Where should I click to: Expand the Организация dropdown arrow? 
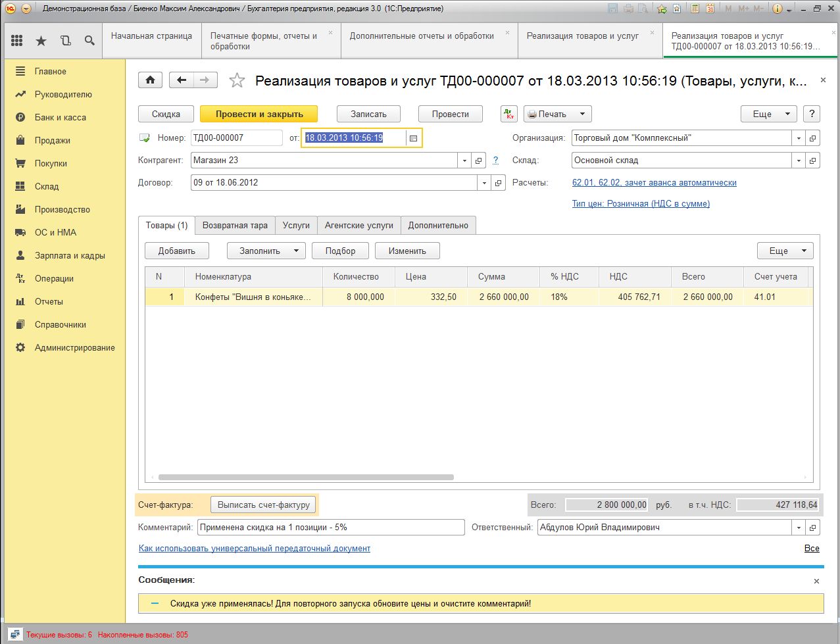click(799, 138)
